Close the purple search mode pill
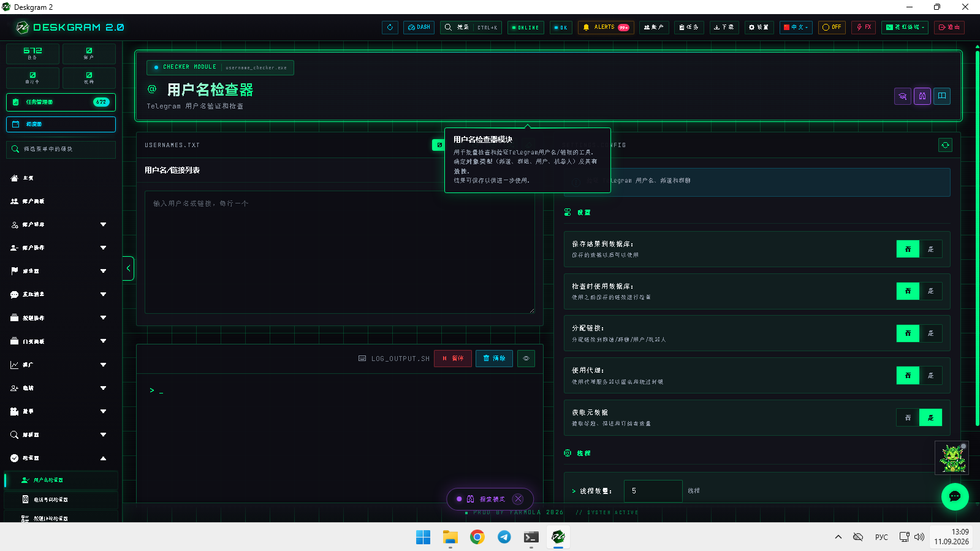Viewport: 980px width, 551px height. 518,499
